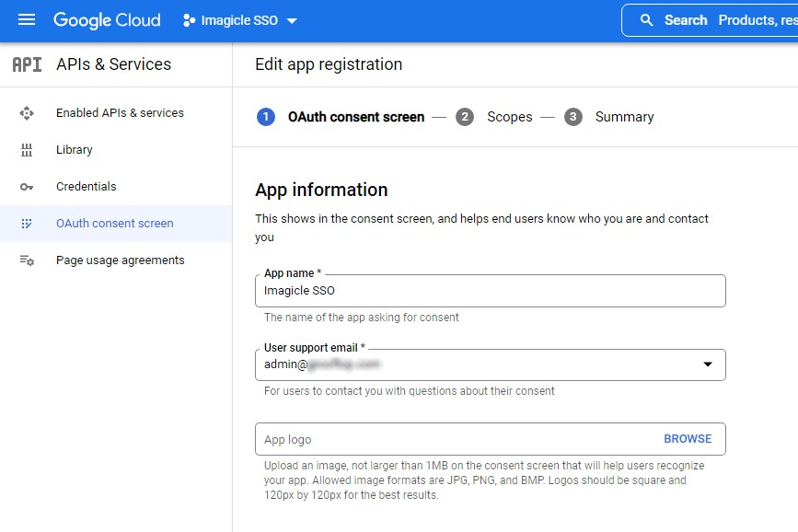Viewport: 798px width, 532px height.
Task: Click the Page usage agreements icon
Action: [x=27, y=260]
